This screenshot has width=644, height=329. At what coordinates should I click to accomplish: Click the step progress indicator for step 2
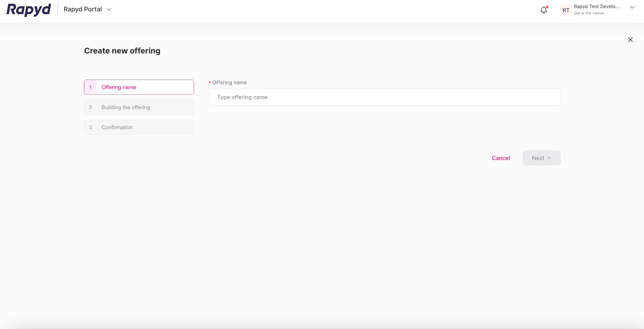coord(91,107)
